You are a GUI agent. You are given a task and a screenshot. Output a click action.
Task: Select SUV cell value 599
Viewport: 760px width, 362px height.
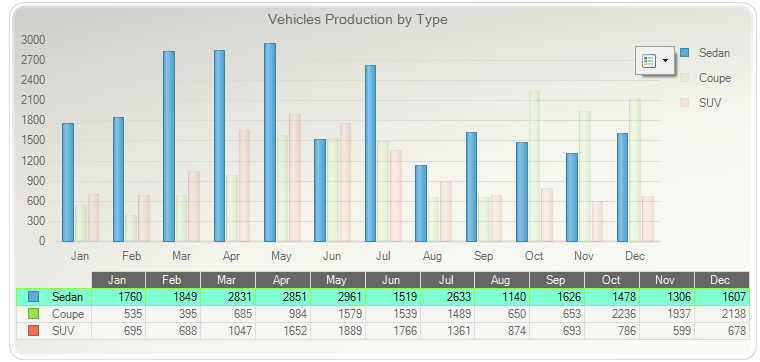click(666, 331)
